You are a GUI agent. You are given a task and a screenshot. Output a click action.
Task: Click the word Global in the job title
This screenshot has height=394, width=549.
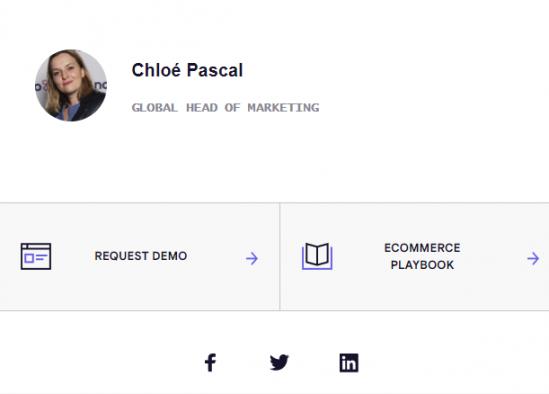click(154, 108)
